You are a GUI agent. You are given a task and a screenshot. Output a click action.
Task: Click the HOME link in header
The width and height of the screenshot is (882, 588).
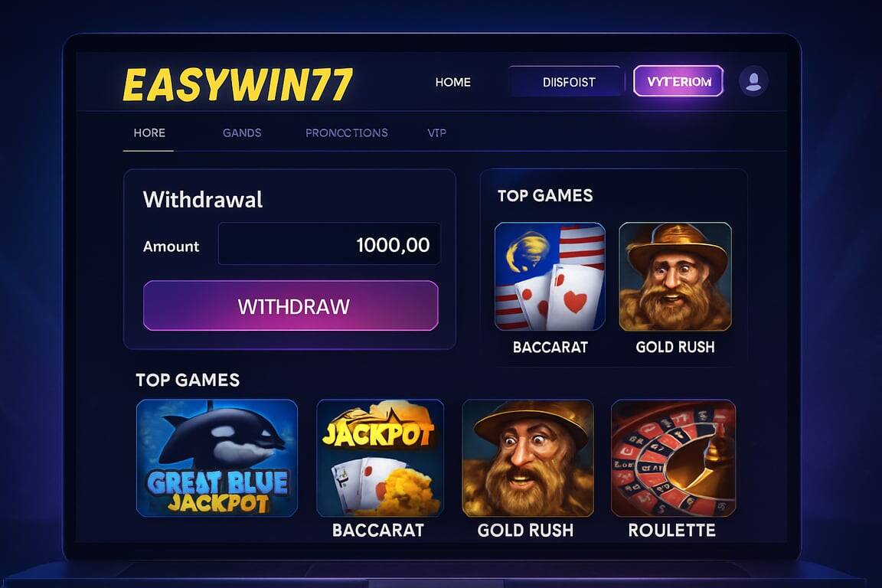point(452,82)
